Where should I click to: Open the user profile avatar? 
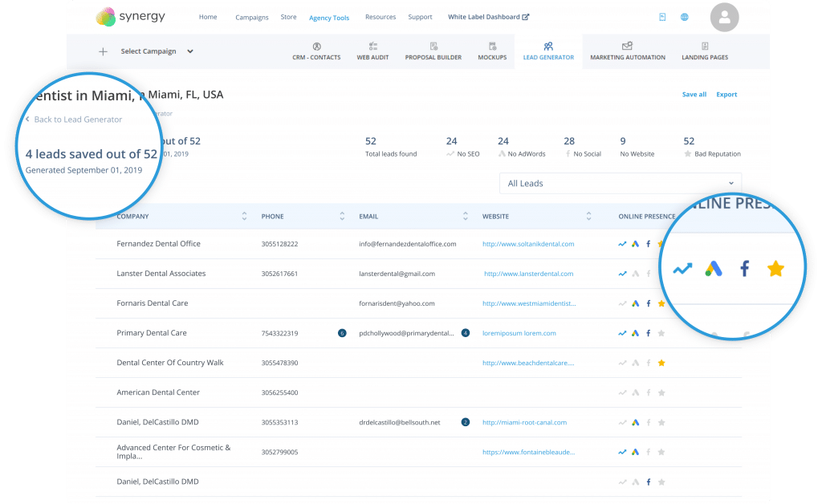coord(725,17)
